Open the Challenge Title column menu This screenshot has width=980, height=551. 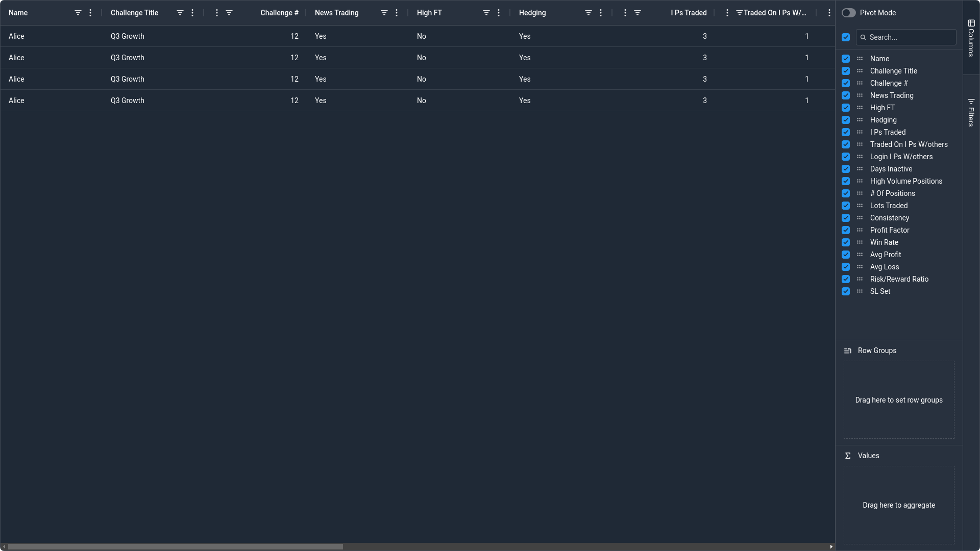click(192, 13)
